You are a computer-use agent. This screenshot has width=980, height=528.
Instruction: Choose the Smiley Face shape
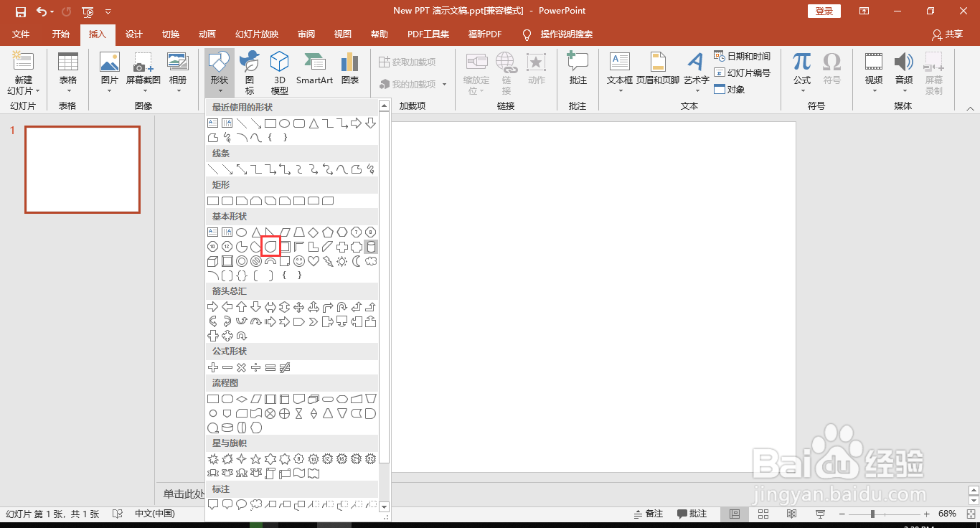click(x=299, y=261)
